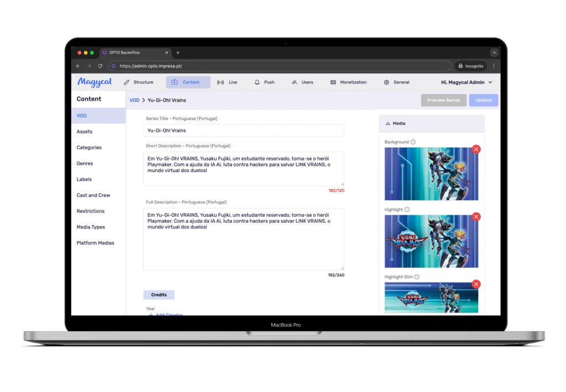Open General settings via gear icon

(385, 82)
